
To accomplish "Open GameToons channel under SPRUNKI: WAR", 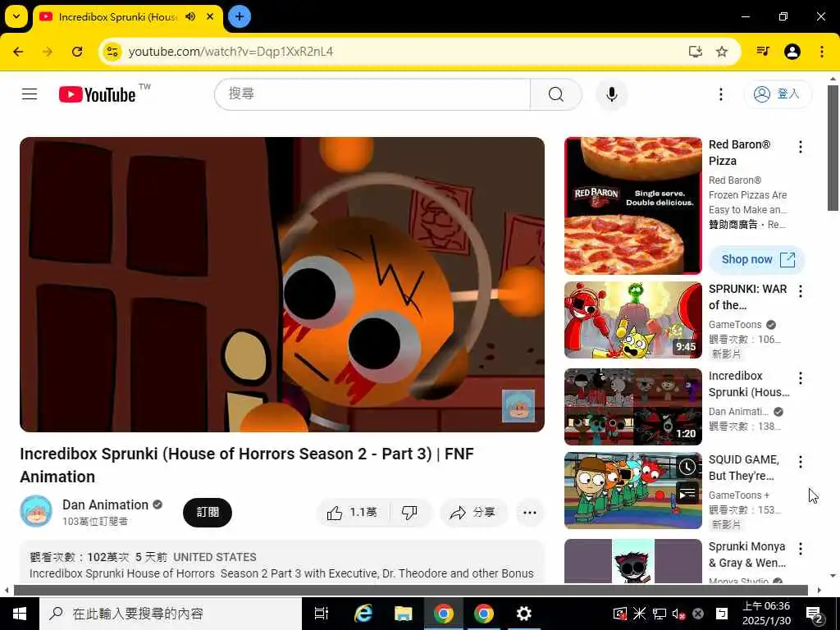I will click(735, 325).
